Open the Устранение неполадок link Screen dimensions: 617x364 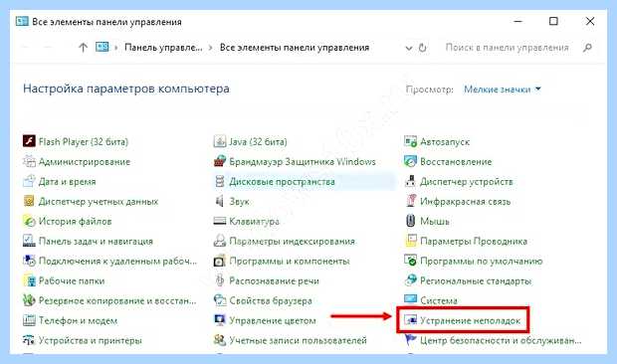pyautogui.click(x=471, y=321)
